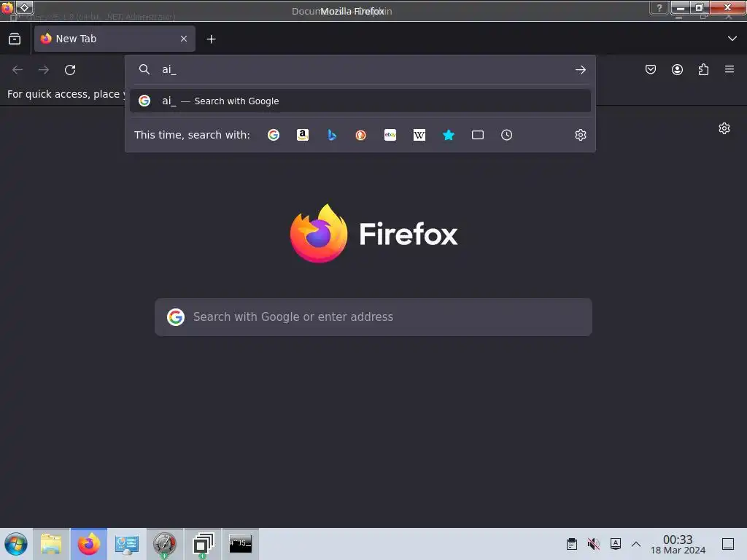
Task: Select the New Tab tab
Action: 115,39
